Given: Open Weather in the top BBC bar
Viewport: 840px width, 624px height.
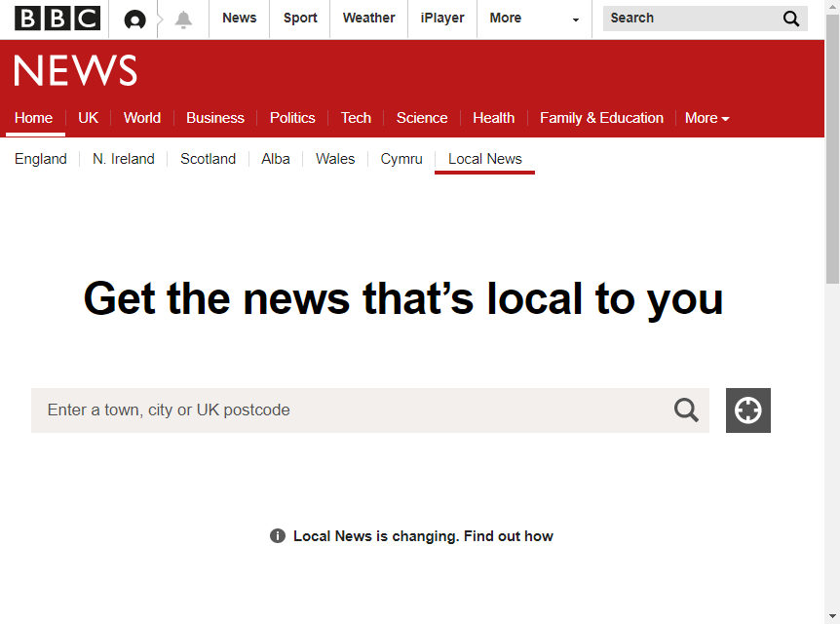Looking at the screenshot, I should (x=368, y=19).
